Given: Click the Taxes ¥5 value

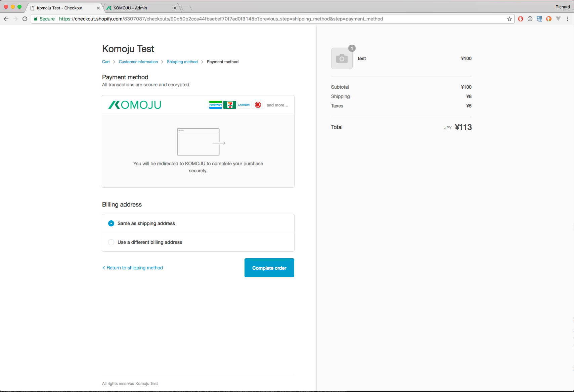Looking at the screenshot, I should click(x=469, y=106).
